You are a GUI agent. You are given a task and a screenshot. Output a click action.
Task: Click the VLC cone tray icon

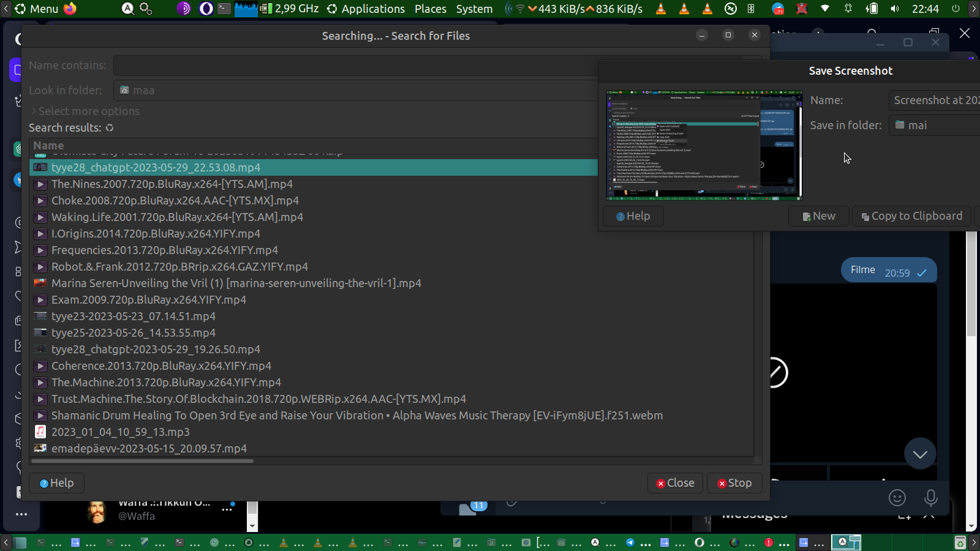661,9
